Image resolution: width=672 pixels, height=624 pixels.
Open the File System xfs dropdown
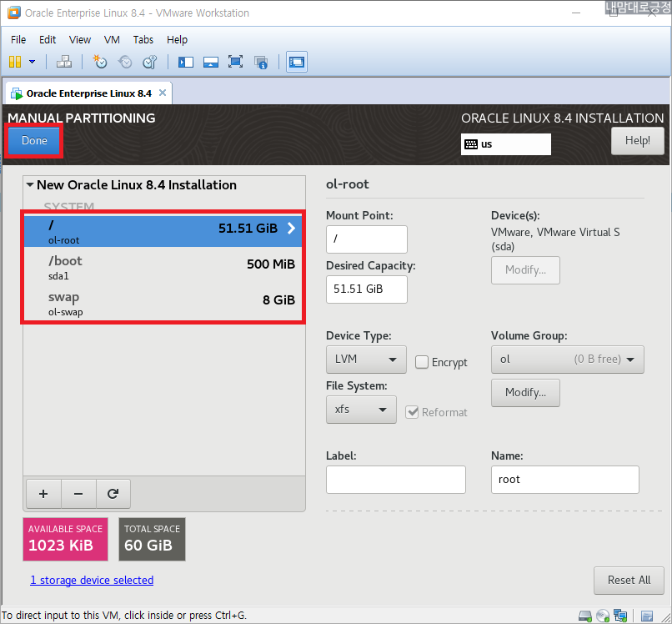(361, 410)
